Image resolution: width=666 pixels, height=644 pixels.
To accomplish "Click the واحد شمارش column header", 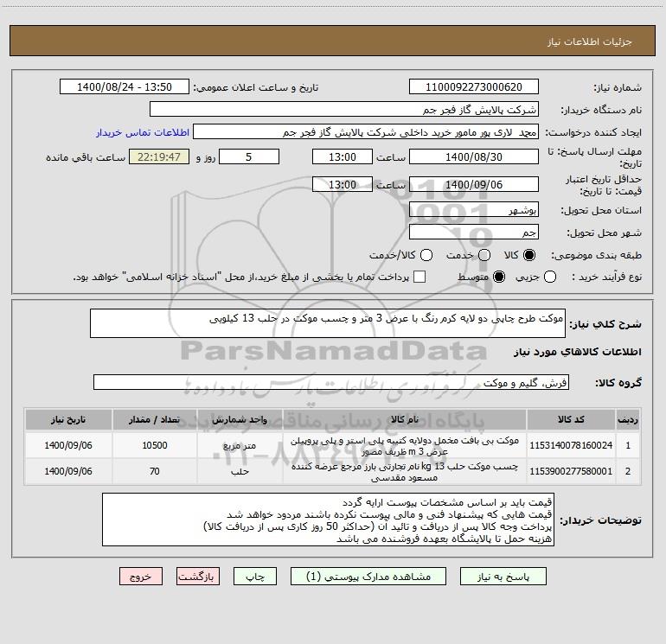I will pyautogui.click(x=240, y=419).
